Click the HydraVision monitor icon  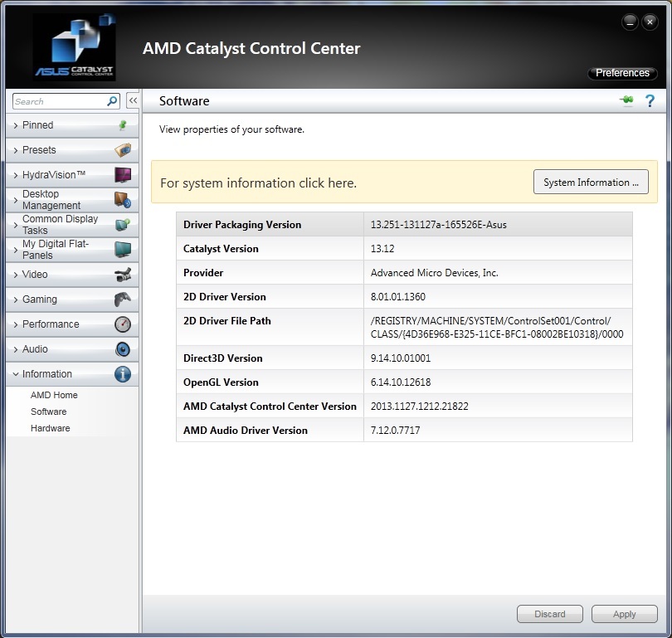(x=123, y=175)
